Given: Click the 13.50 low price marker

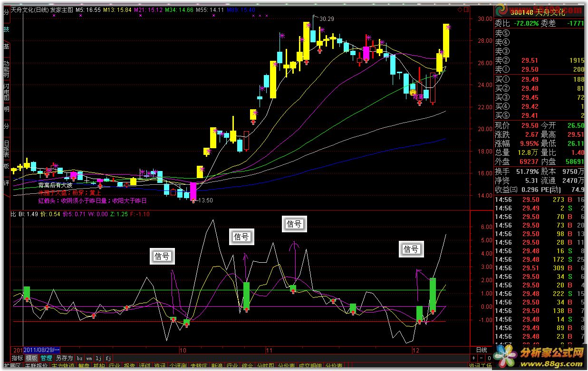Looking at the screenshot, I should [205, 200].
